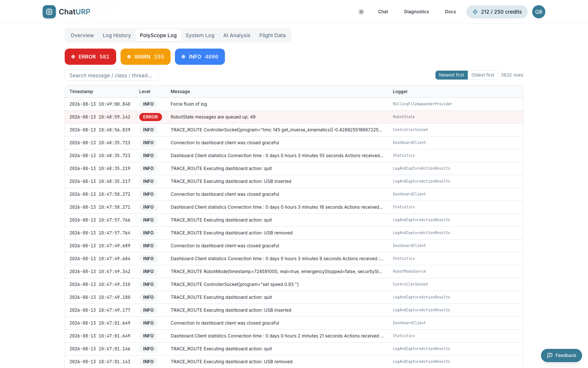The image size is (588, 368).
Task: Click the RobotModeSource logger cell
Action: (x=409, y=272)
